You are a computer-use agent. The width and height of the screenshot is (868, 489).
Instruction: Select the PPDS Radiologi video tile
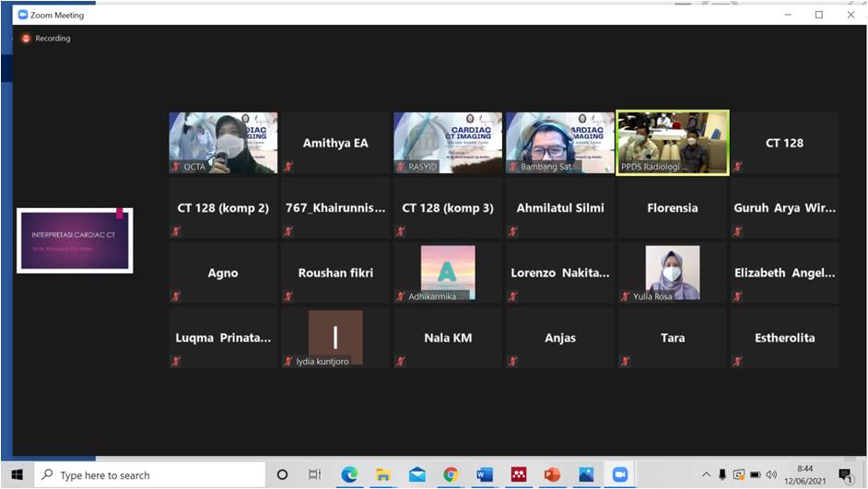click(x=672, y=143)
